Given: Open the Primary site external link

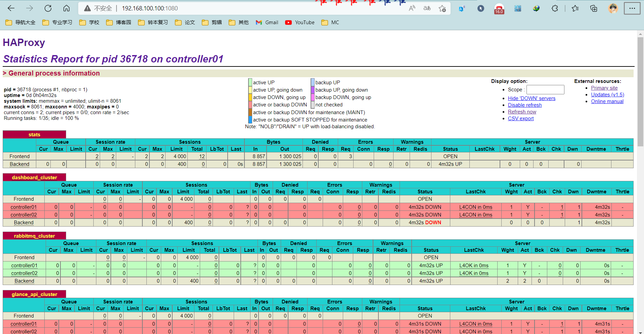Looking at the screenshot, I should tap(604, 88).
